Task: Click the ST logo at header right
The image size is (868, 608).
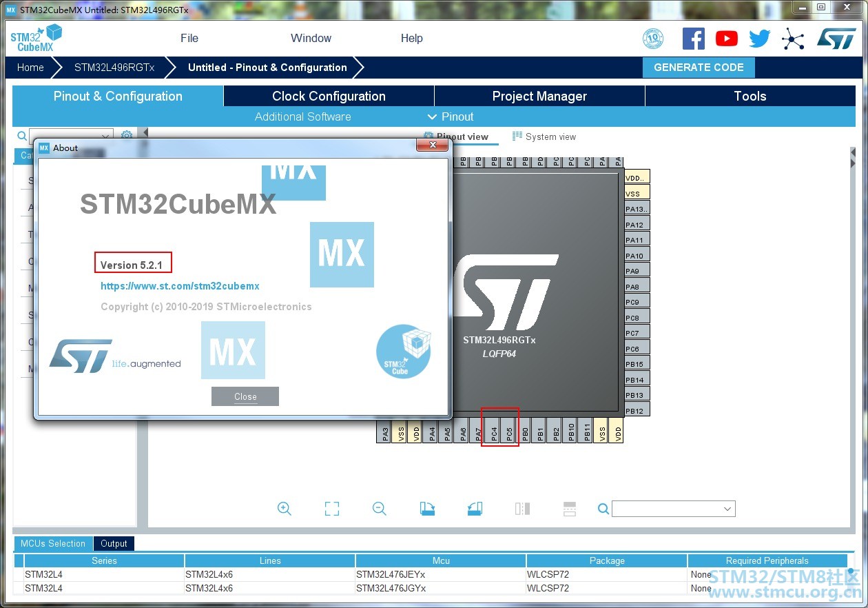Action: (836, 39)
